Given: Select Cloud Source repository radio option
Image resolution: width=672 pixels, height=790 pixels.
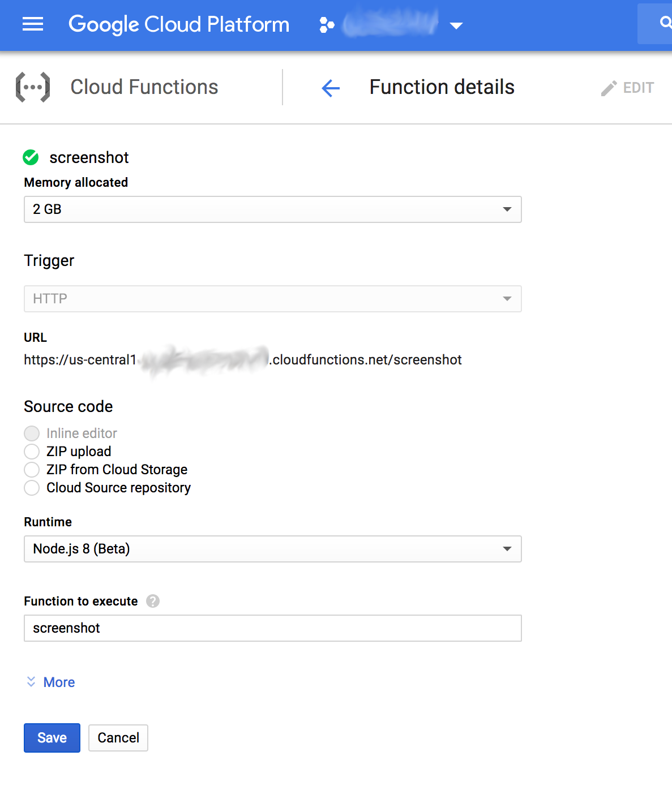Looking at the screenshot, I should 32,488.
